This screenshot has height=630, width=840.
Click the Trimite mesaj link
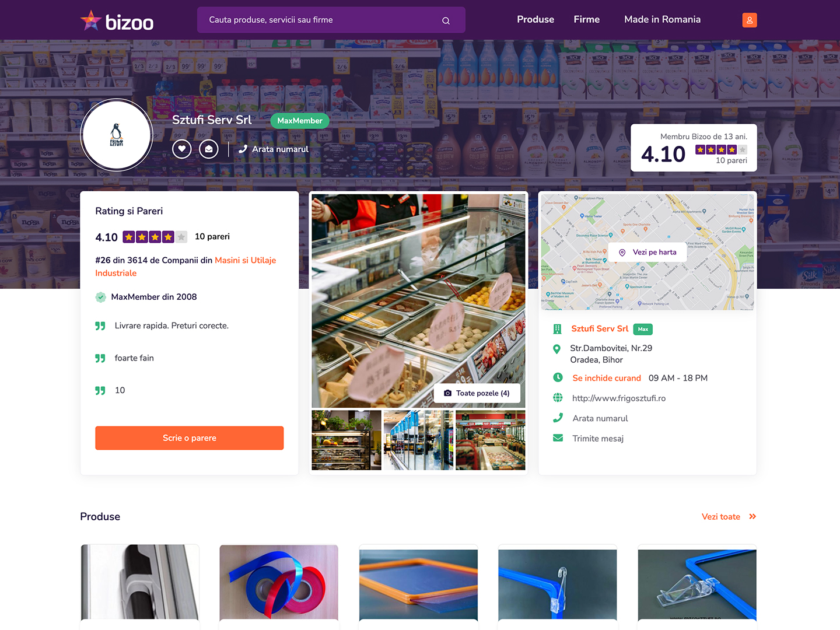(598, 439)
